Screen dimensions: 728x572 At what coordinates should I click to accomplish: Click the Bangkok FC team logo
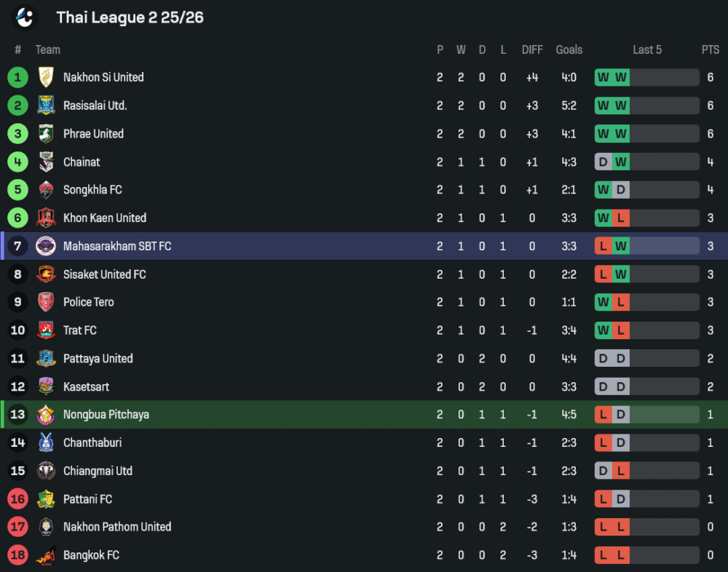point(46,555)
